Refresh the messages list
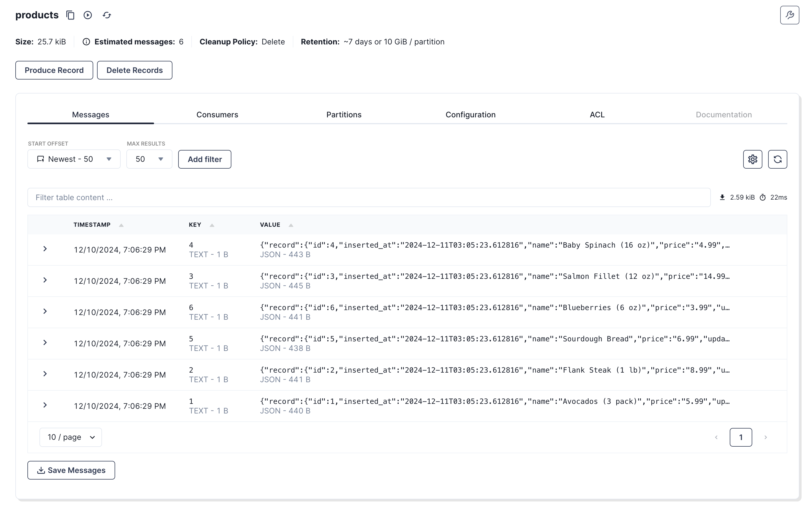 point(777,159)
